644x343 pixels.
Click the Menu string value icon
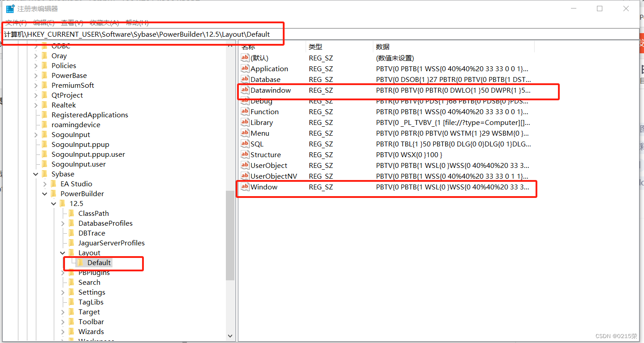click(x=245, y=133)
